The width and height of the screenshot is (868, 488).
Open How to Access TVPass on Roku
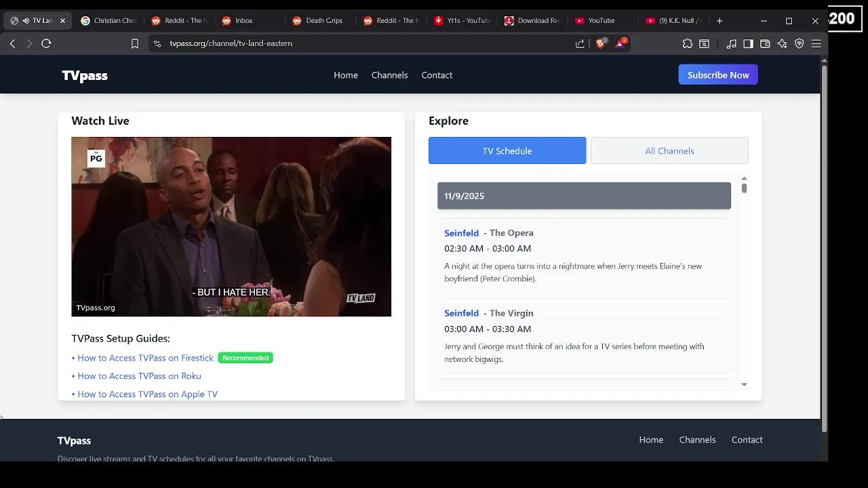point(139,376)
